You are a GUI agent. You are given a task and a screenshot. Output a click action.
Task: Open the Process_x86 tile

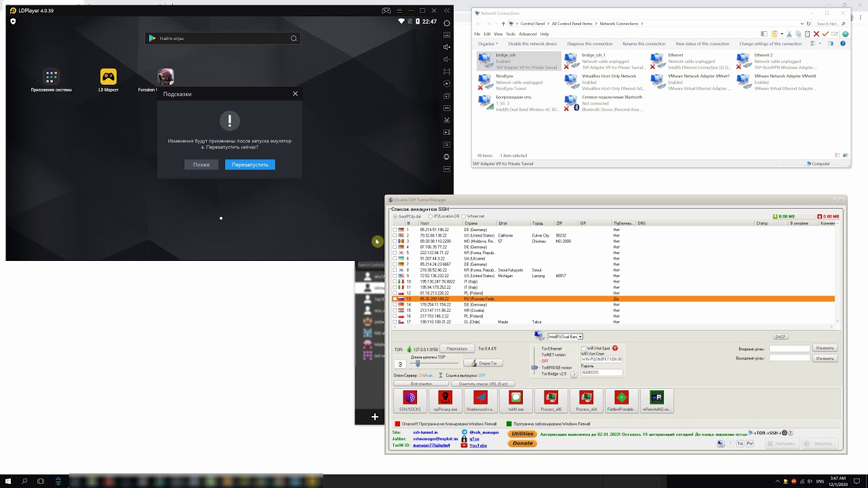click(551, 401)
